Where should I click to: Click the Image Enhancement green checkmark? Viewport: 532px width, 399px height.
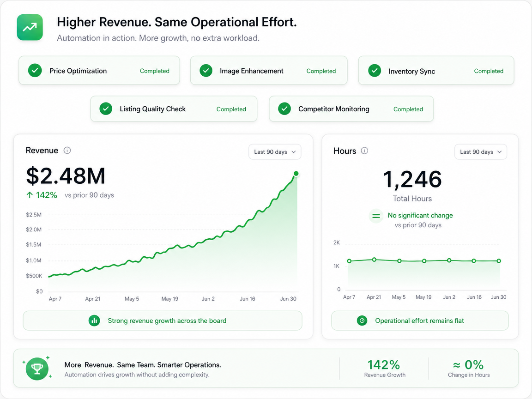(206, 71)
